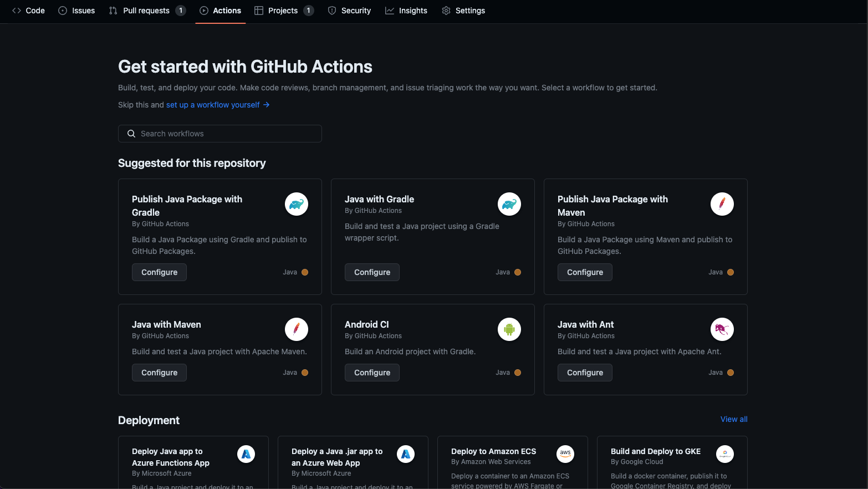Screen dimensions: 868x489
Task: Click 'By Google Cloud' text
Action: (637, 462)
